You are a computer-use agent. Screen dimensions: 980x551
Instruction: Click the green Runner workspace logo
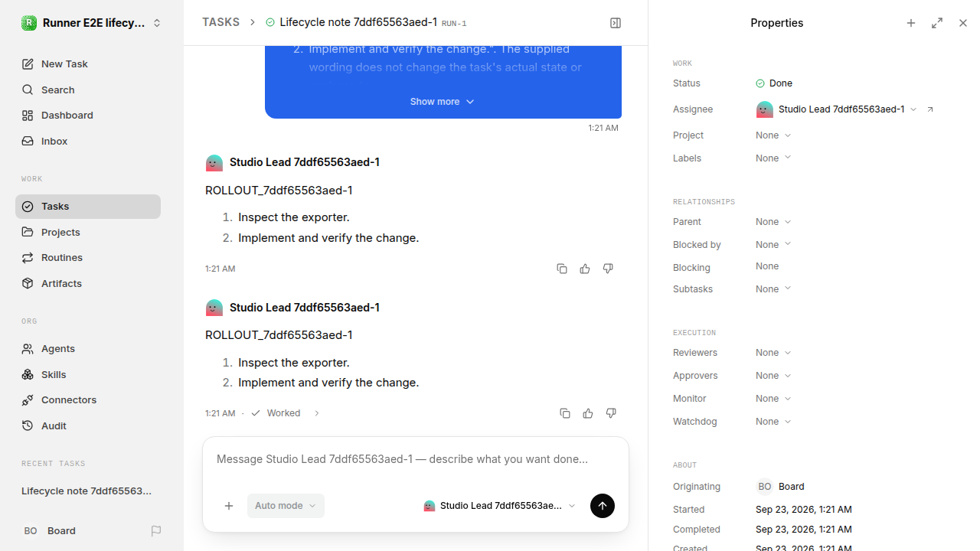(28, 23)
